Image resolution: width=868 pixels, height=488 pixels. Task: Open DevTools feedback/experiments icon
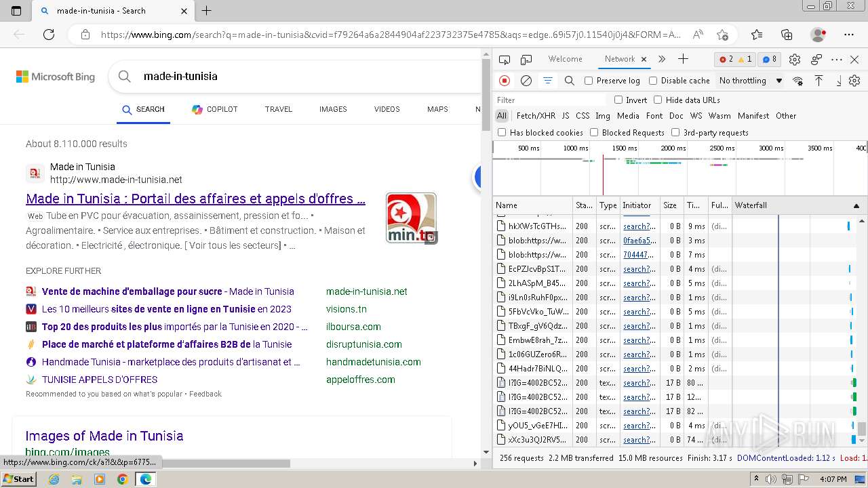[816, 60]
